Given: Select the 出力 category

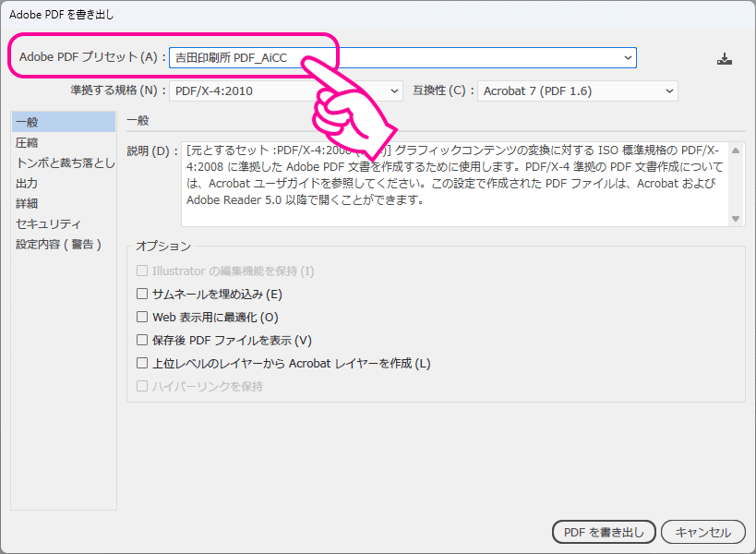Looking at the screenshot, I should pyautogui.click(x=64, y=183).
